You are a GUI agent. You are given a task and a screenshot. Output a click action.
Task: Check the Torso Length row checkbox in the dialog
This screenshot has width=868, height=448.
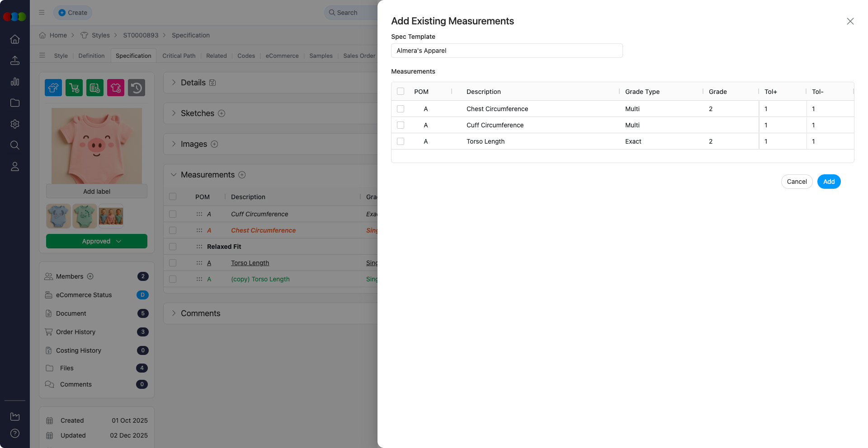tap(401, 141)
